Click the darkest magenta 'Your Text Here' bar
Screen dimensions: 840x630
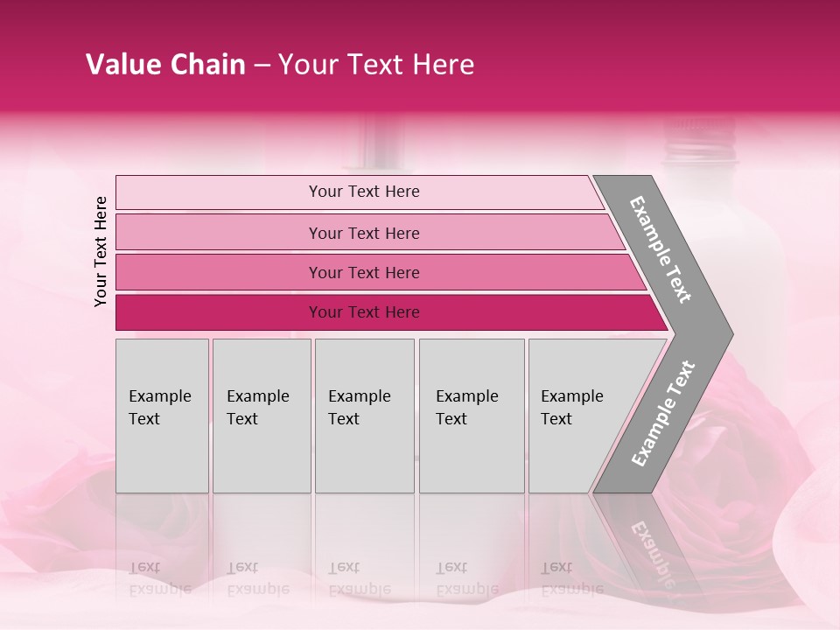pos(392,312)
